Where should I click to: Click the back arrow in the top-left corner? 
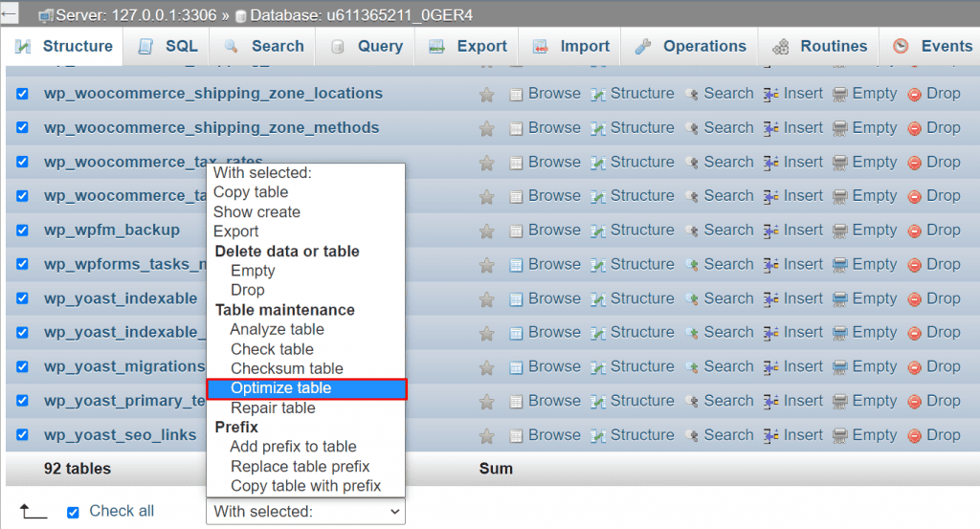pyautogui.click(x=9, y=13)
